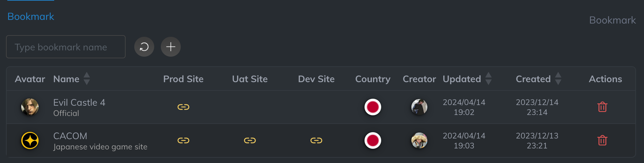Open Evil Castle 4 Prod Site link
This screenshot has width=644, height=163.
[x=183, y=107]
